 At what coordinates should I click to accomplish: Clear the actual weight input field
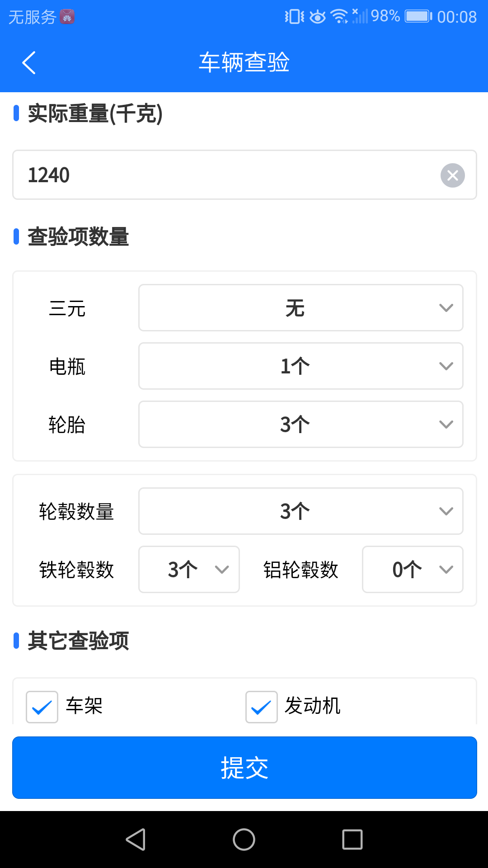click(x=452, y=175)
